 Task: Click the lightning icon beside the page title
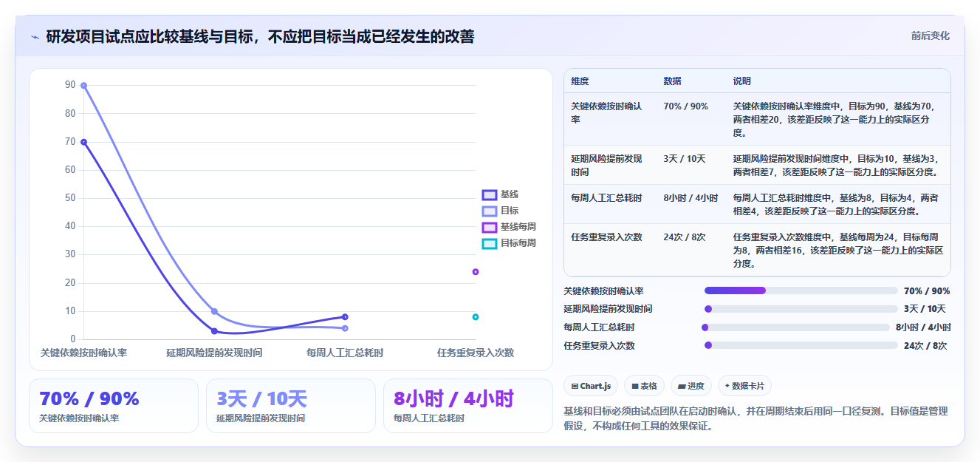point(35,37)
